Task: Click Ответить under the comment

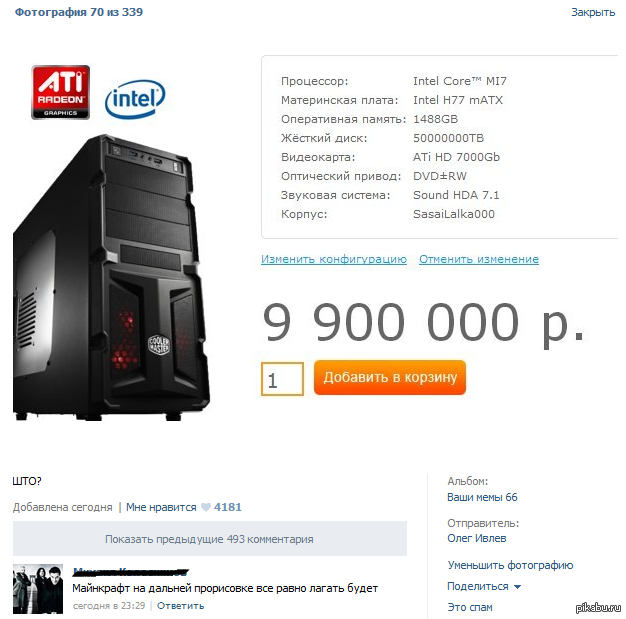Action: 180,606
